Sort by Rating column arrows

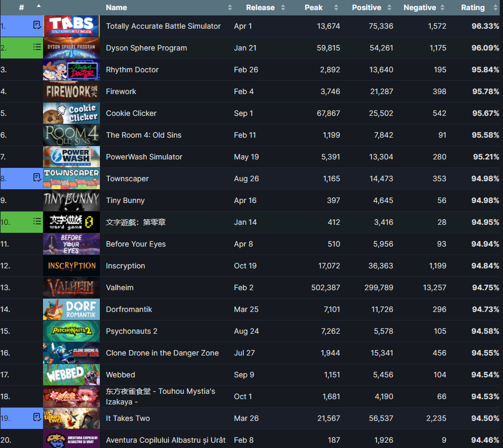[x=496, y=7]
